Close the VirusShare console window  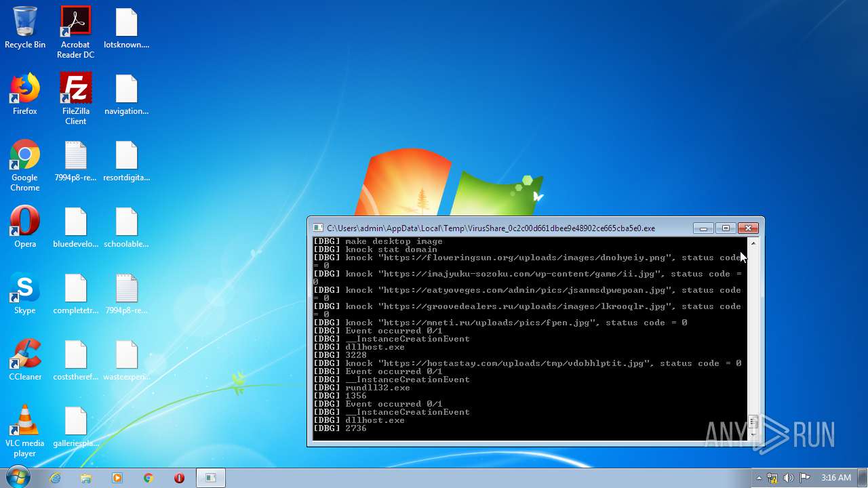(748, 228)
